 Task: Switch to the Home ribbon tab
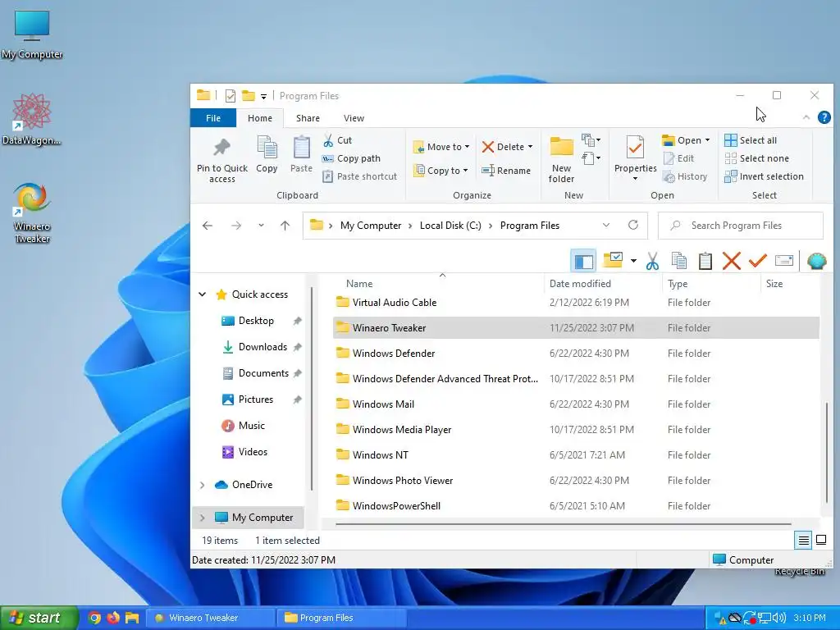(x=260, y=118)
